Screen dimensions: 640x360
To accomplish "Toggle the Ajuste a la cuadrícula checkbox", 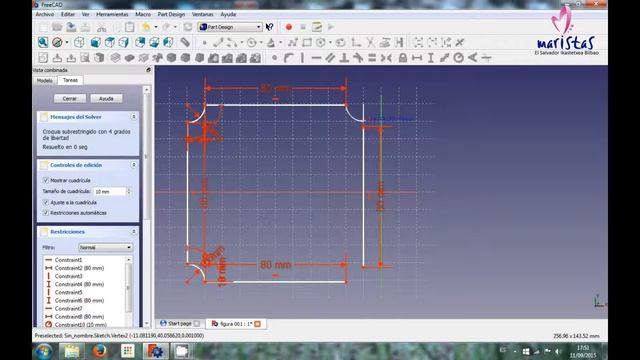I will click(x=46, y=202).
